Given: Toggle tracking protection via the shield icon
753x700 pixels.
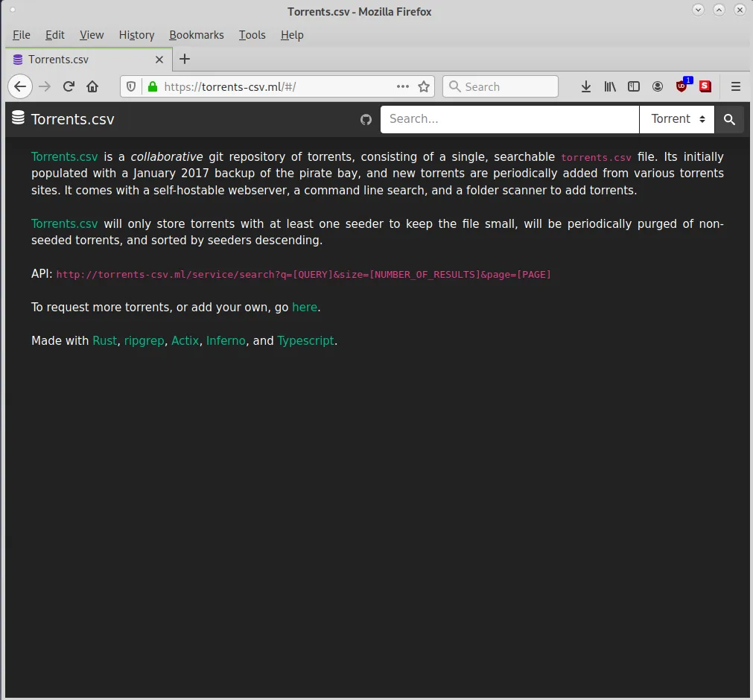Looking at the screenshot, I should coord(130,86).
